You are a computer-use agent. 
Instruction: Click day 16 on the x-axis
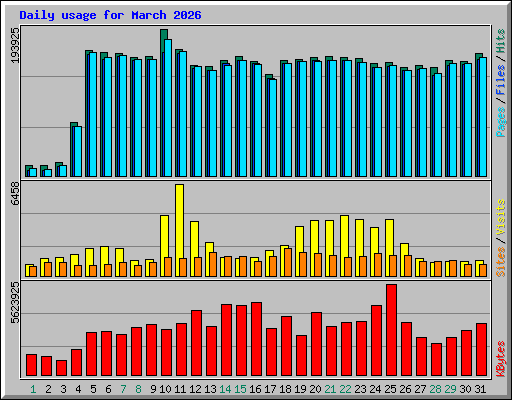coord(255,389)
